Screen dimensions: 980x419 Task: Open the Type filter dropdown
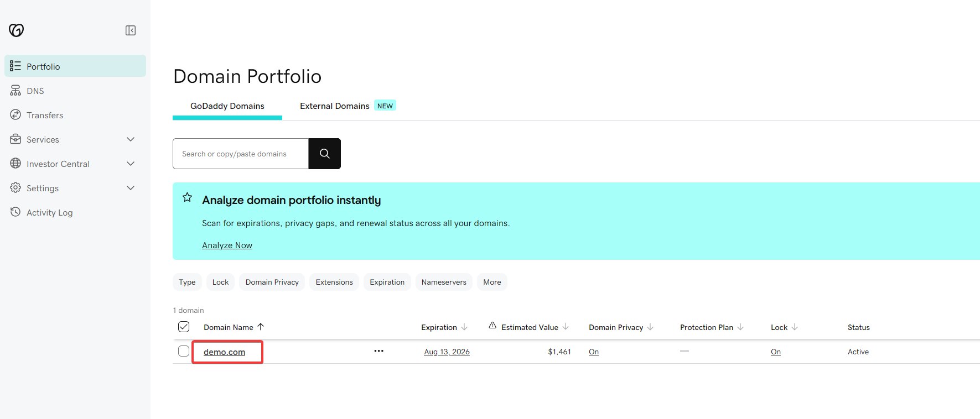point(187,282)
